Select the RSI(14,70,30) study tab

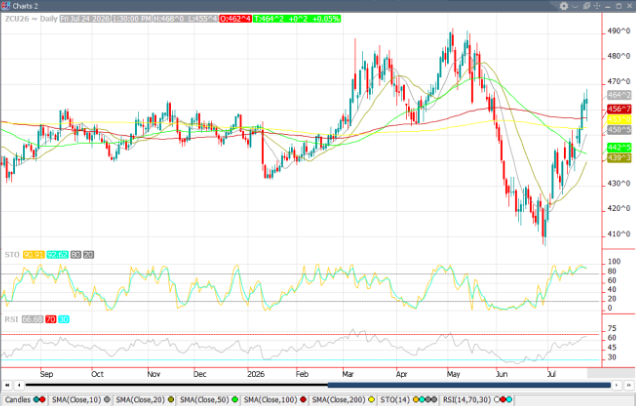pos(477,400)
